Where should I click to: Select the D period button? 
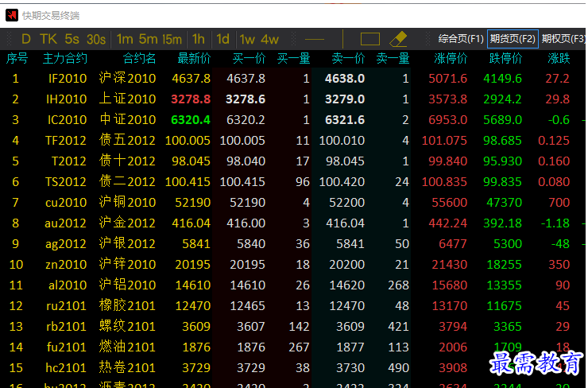pyautogui.click(x=26, y=39)
